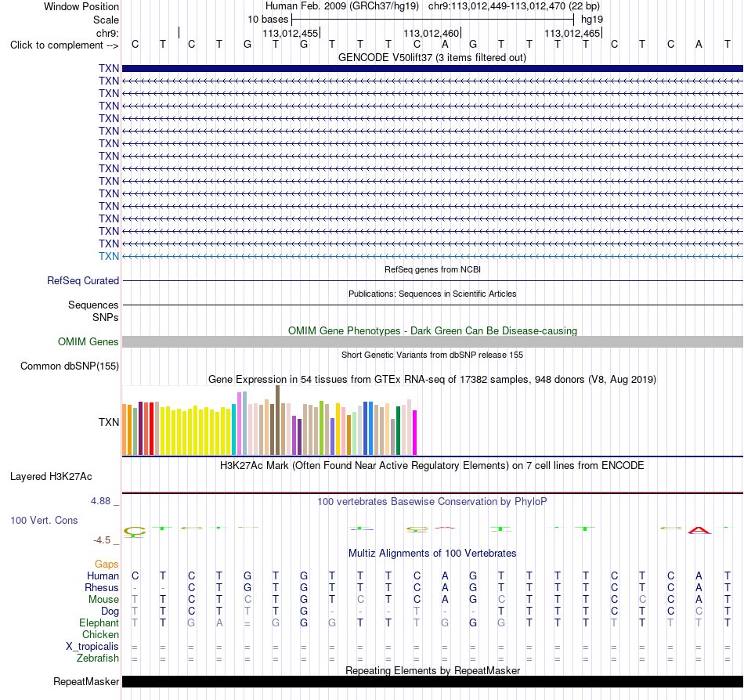Open 'Repeating Elements by RepeatMasker' title
This screenshot has width=744, height=700.
432,670
